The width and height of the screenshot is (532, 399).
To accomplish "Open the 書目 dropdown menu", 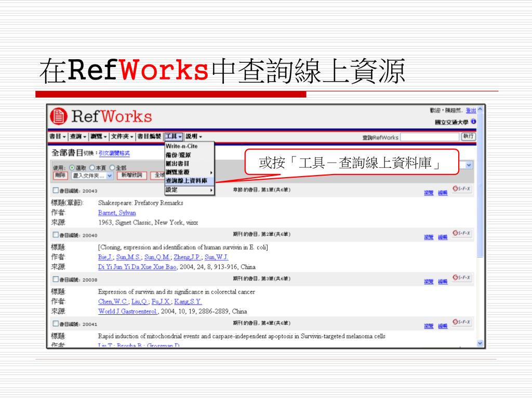I will coord(57,137).
